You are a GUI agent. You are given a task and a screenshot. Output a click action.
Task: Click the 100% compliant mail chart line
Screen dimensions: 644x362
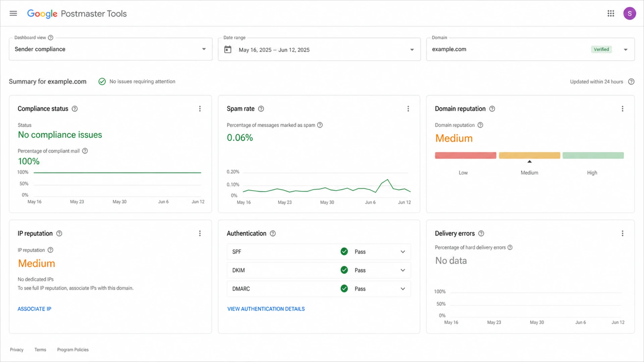pos(117,173)
